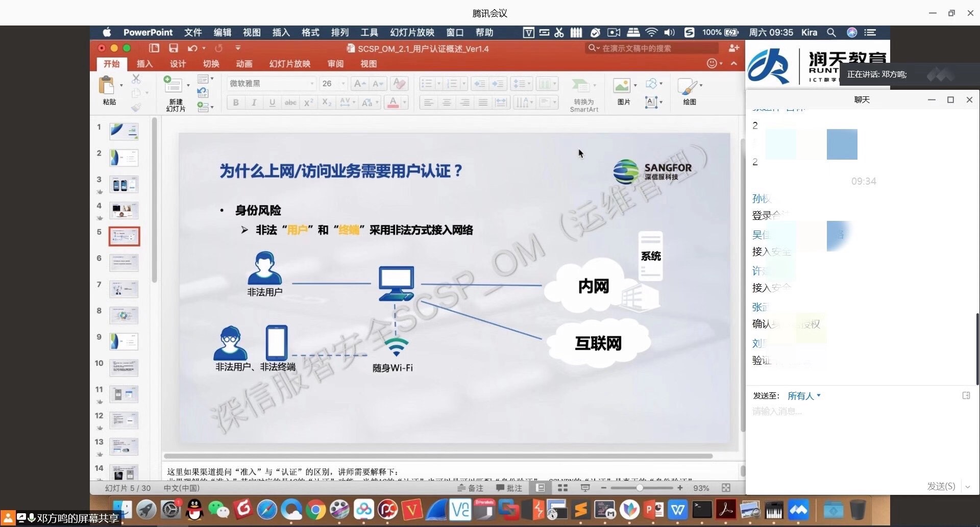Screen dimensions: 980x527
Task: Toggle Superscript formatting
Action: pos(308,103)
